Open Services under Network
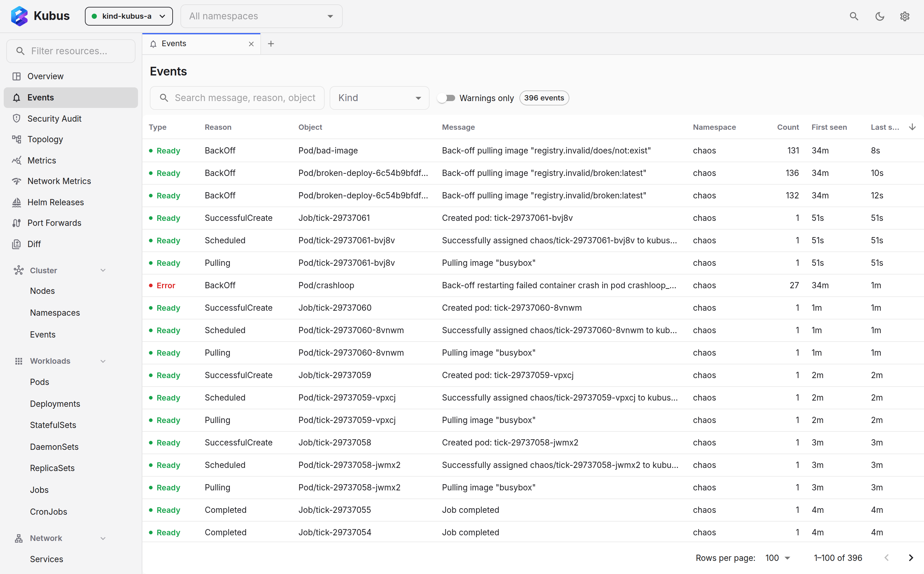The width and height of the screenshot is (924, 574). pos(47,559)
